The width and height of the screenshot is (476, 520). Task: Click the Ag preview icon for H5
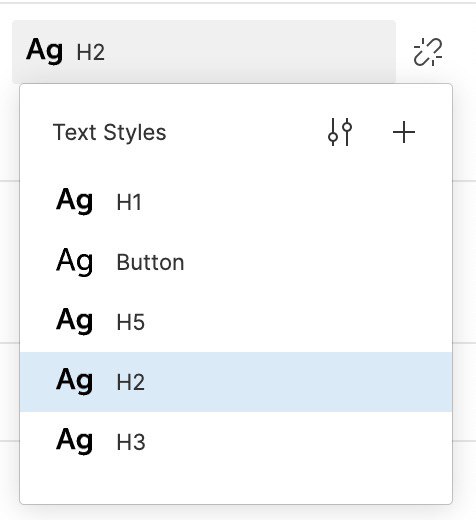pos(74,321)
